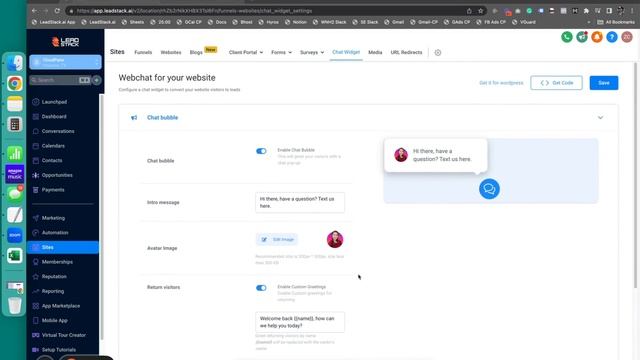The image size is (640, 360).
Task: Click the Intro message text field
Action: [300, 202]
